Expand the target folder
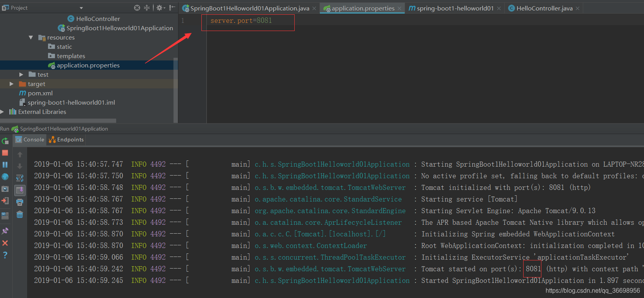 point(12,84)
